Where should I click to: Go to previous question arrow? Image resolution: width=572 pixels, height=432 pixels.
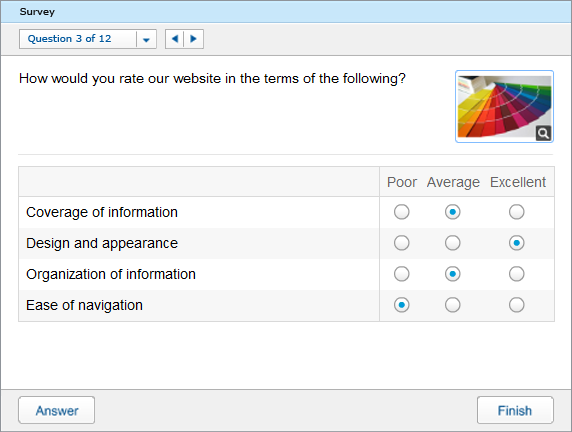coord(175,39)
